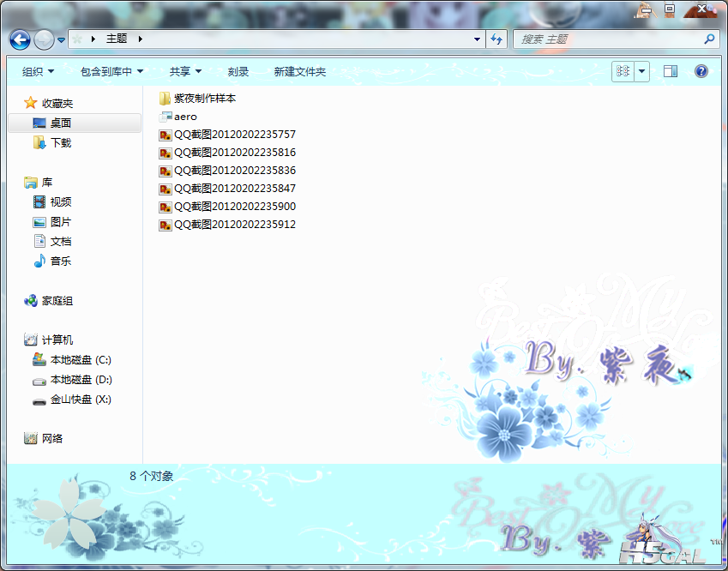Open the 共享 menu

click(185, 72)
